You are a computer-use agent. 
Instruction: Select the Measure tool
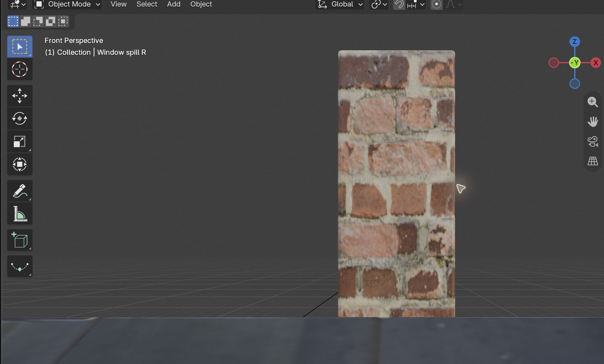point(20,213)
